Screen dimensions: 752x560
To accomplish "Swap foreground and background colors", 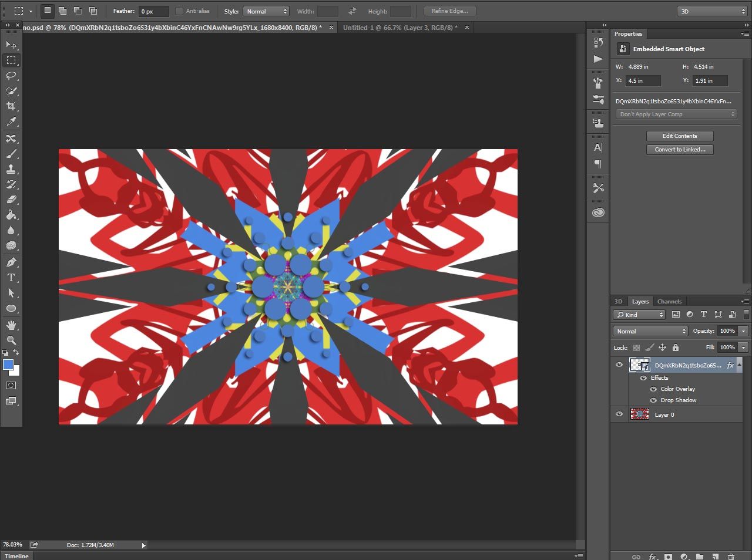I will tap(16, 353).
